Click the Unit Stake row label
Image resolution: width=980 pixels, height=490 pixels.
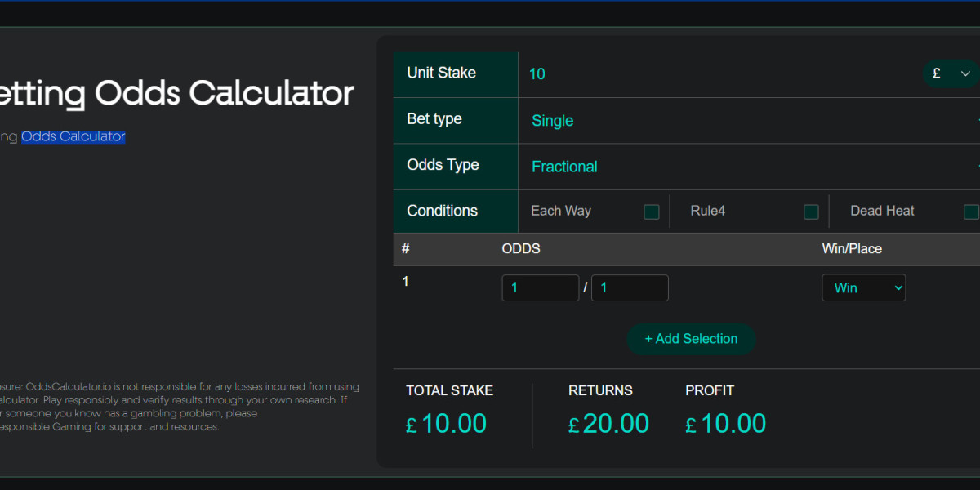tap(442, 73)
